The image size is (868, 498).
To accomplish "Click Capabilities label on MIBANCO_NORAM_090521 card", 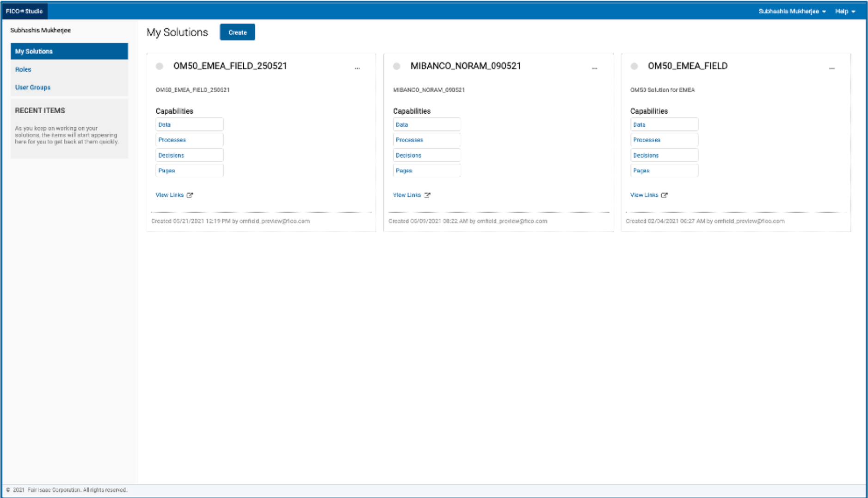I will 412,111.
